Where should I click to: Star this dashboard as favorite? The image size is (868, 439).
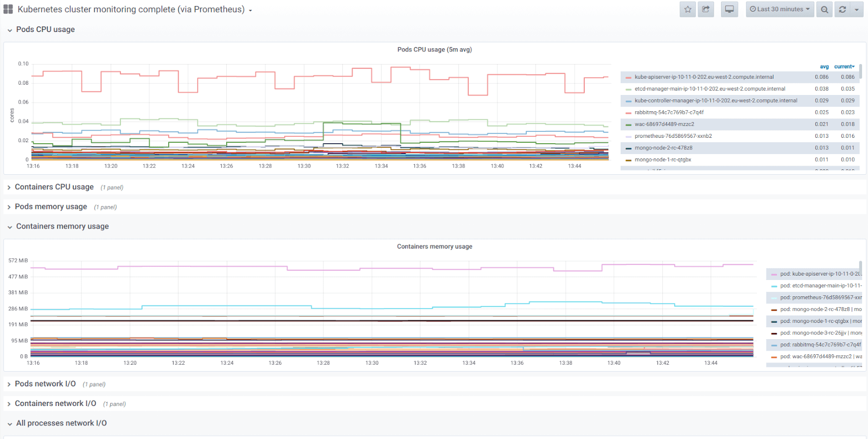(688, 9)
